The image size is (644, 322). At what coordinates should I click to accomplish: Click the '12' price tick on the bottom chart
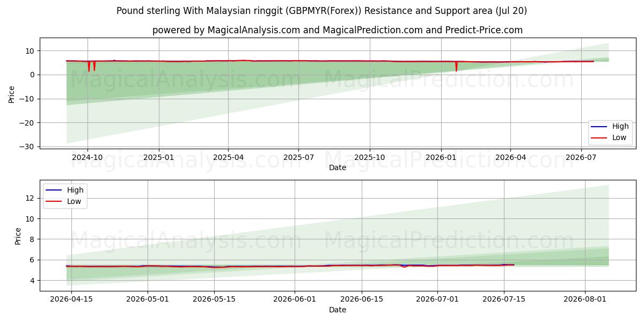31,198
